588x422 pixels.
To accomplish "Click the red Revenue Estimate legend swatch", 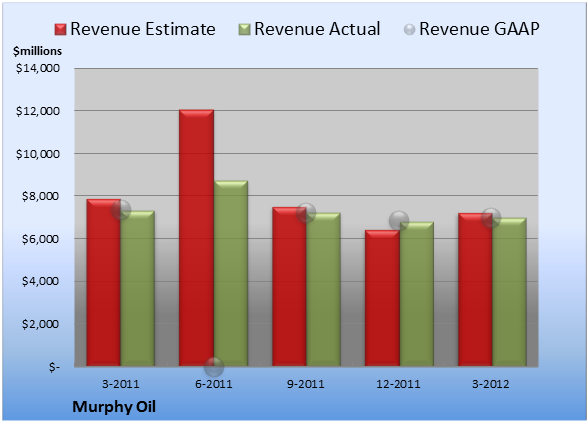I will (60, 30).
